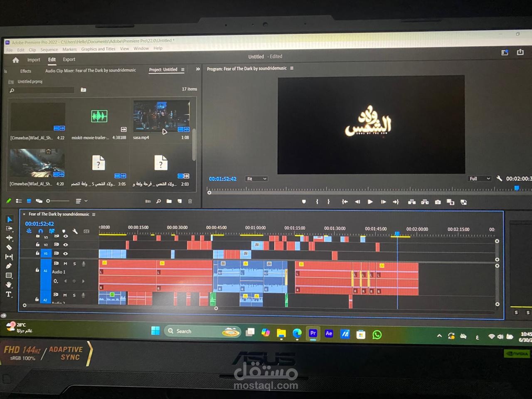The width and height of the screenshot is (532, 399).
Task: Toggle V1 track lock
Action: (37, 253)
